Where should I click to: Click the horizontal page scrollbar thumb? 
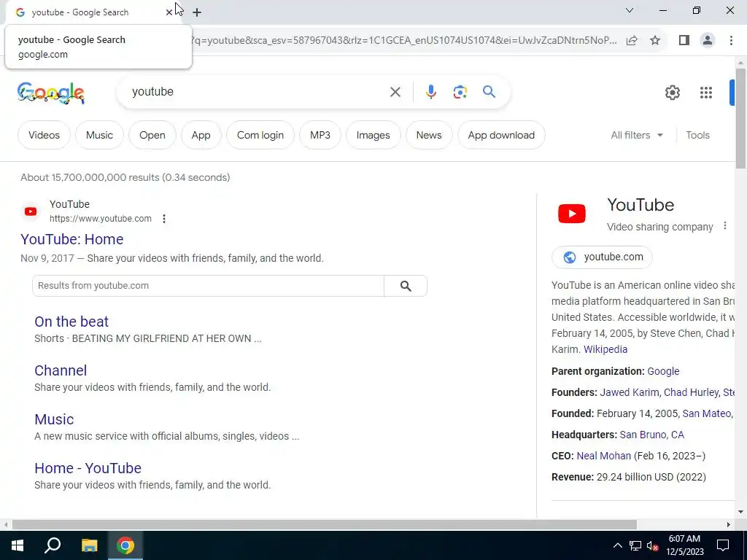(324, 524)
